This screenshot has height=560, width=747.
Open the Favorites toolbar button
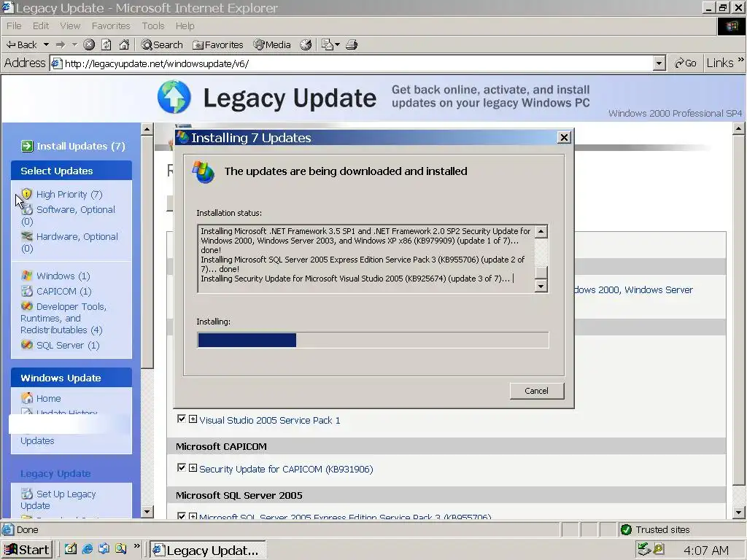coord(217,44)
